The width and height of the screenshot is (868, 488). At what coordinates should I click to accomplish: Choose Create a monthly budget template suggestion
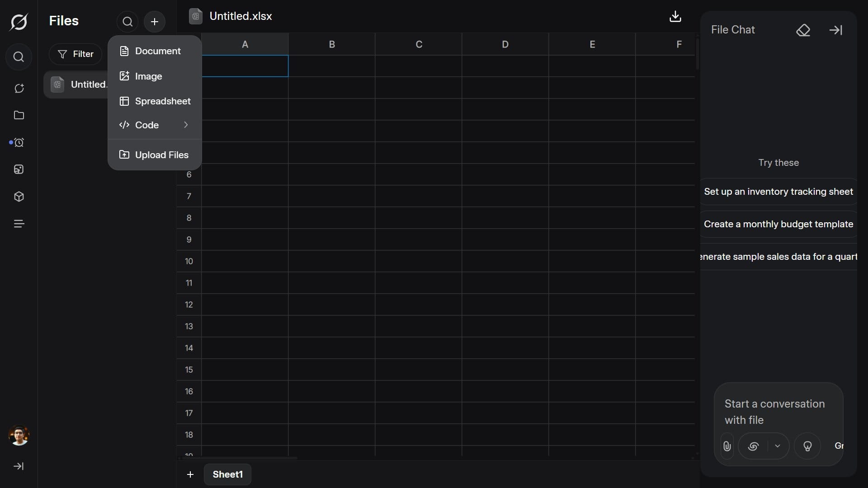coord(778,224)
